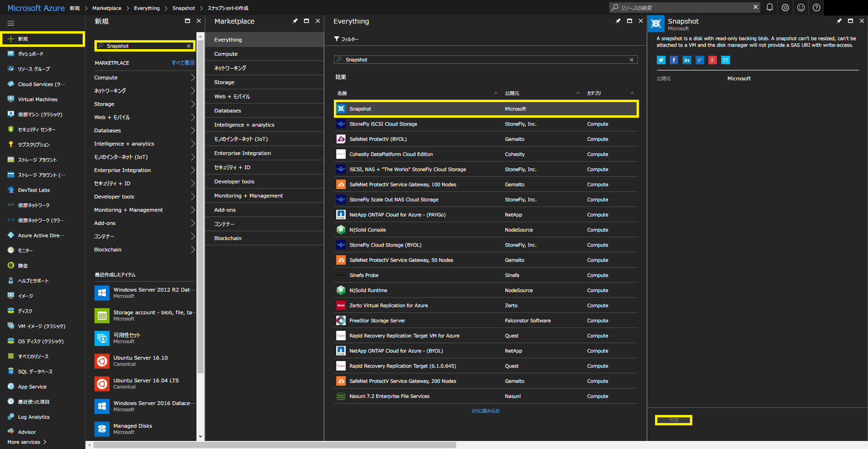The width and height of the screenshot is (868, 449).
Task: Click Marketplace in breadcrumb
Action: pyautogui.click(x=107, y=8)
